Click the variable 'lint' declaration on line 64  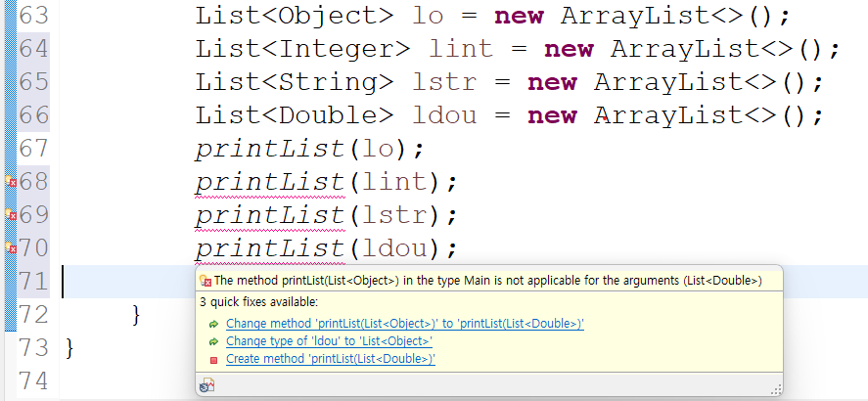pos(461,49)
